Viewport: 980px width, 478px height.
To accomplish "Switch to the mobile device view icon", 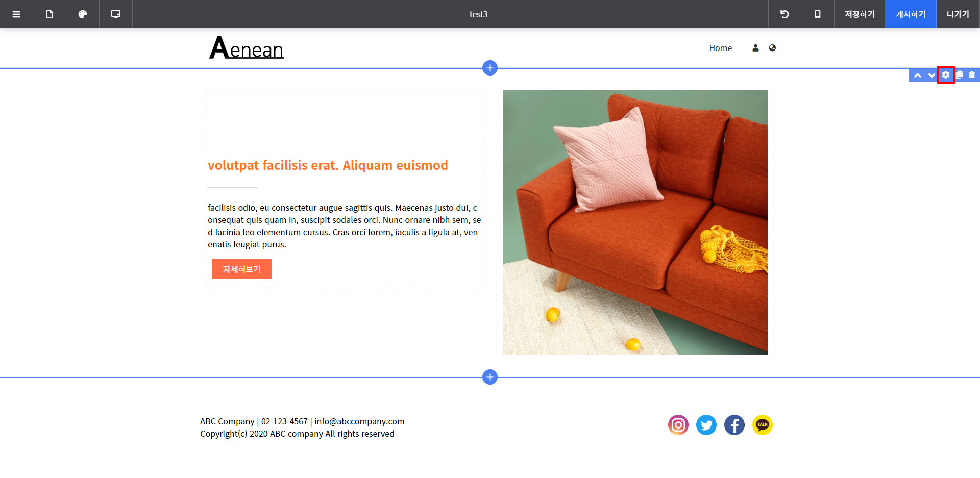I will (818, 14).
